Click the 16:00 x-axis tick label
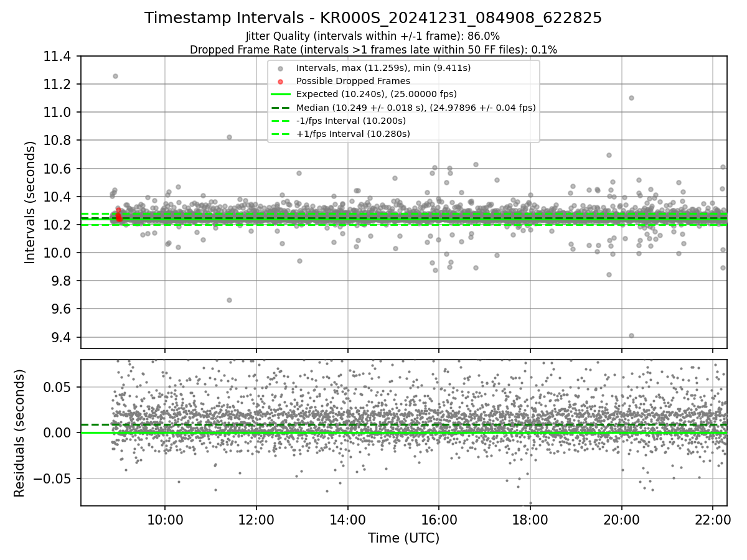The image size is (747, 560). pos(439,520)
